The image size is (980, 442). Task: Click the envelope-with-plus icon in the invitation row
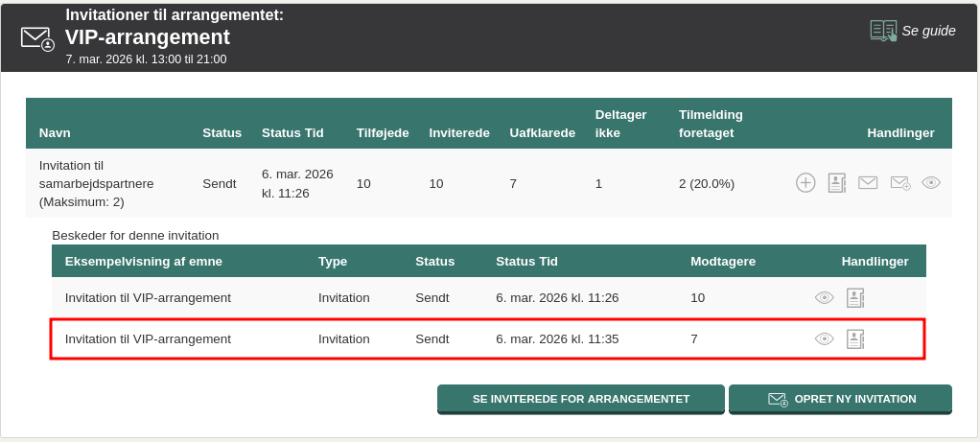[899, 182]
